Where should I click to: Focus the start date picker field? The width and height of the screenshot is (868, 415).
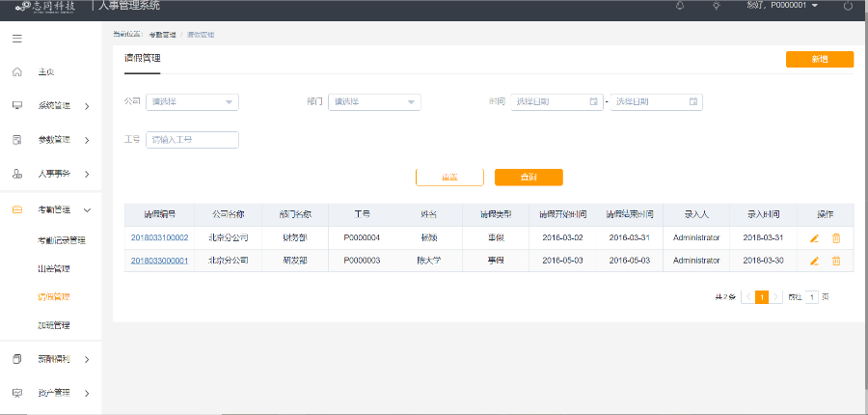click(x=556, y=102)
